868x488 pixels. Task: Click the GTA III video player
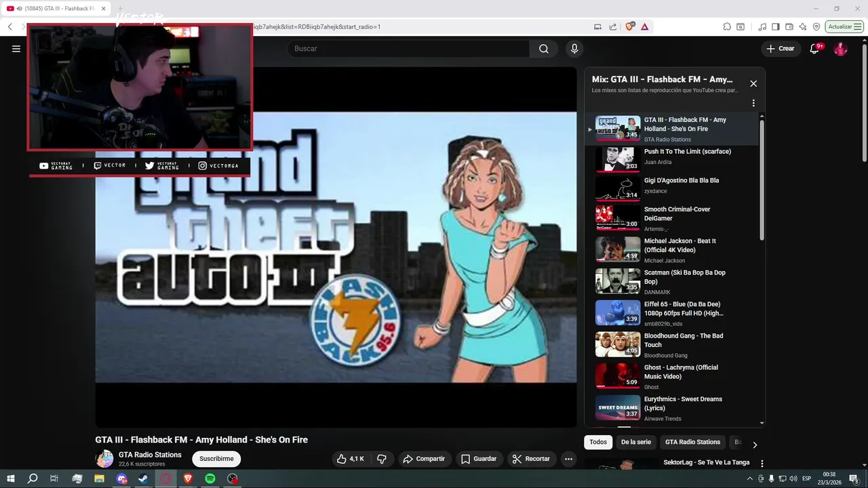click(x=336, y=247)
